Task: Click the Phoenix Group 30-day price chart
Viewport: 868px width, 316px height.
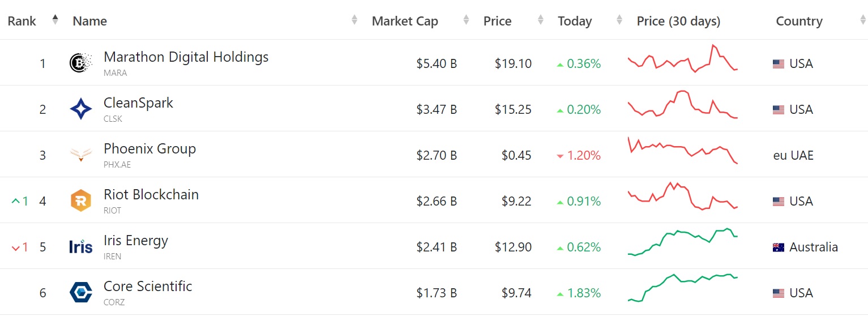Action: [x=683, y=151]
